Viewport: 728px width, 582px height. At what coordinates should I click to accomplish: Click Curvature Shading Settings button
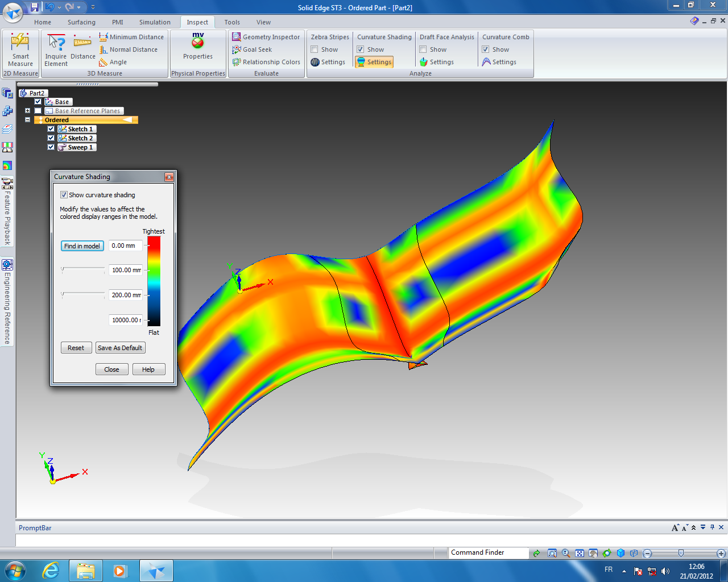pyautogui.click(x=374, y=62)
